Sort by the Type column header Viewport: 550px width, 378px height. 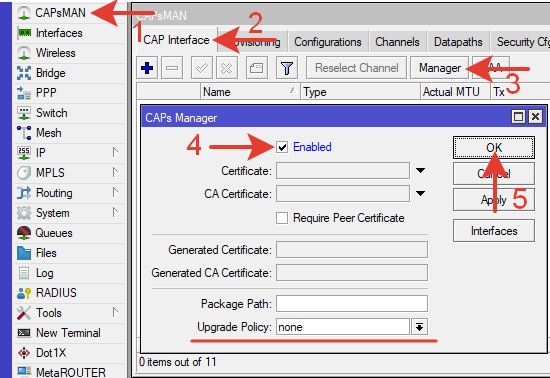coord(360,92)
